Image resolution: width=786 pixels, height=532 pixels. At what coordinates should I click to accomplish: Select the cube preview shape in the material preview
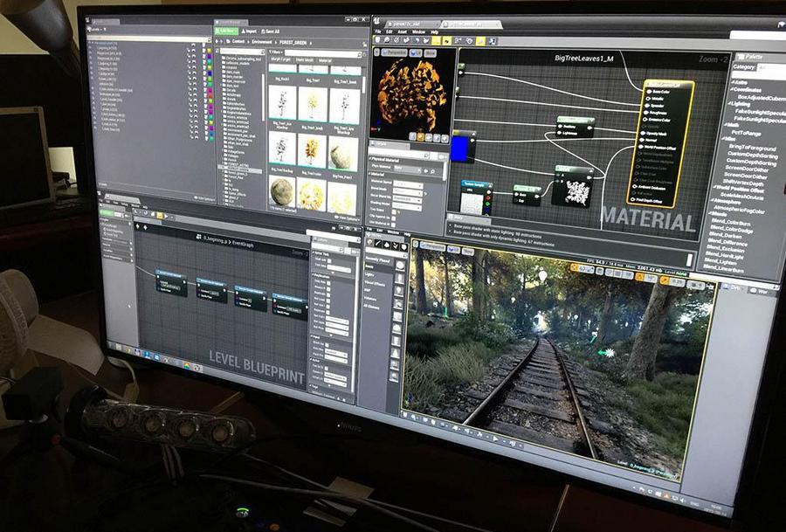click(x=437, y=137)
